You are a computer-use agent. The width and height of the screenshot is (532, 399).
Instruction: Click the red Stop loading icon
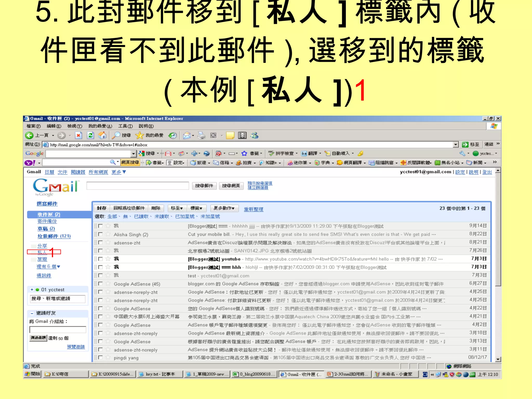[x=78, y=135]
